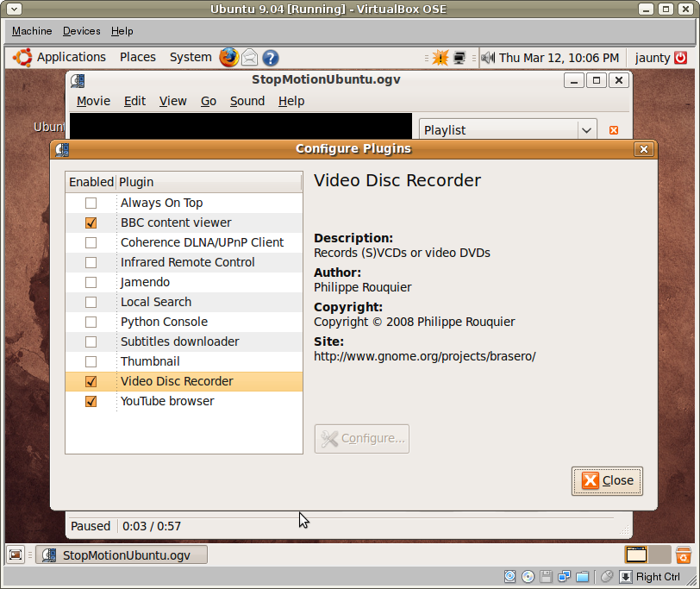This screenshot has height=589, width=700.
Task: Open the Places menu
Action: (138, 58)
